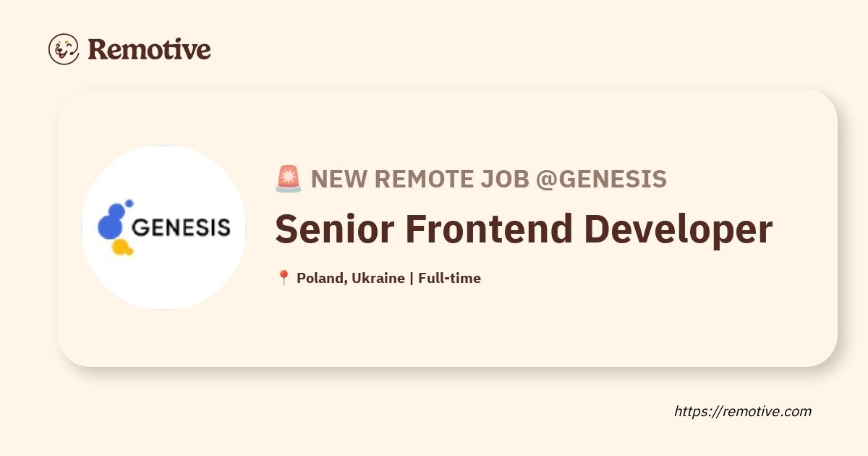
Task: Click the letter R in Remotive wordmark
Action: coord(98,49)
